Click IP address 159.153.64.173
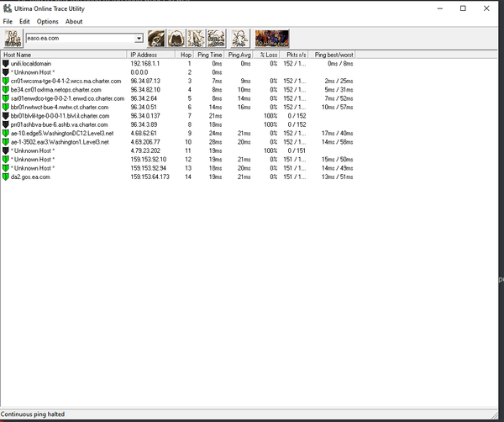This screenshot has width=504, height=422. (150, 177)
